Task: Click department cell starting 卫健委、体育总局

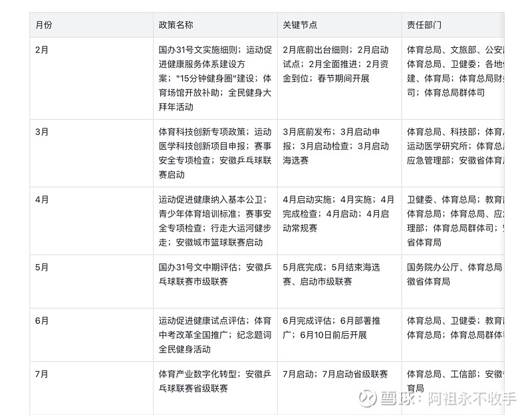Action: coord(453,221)
